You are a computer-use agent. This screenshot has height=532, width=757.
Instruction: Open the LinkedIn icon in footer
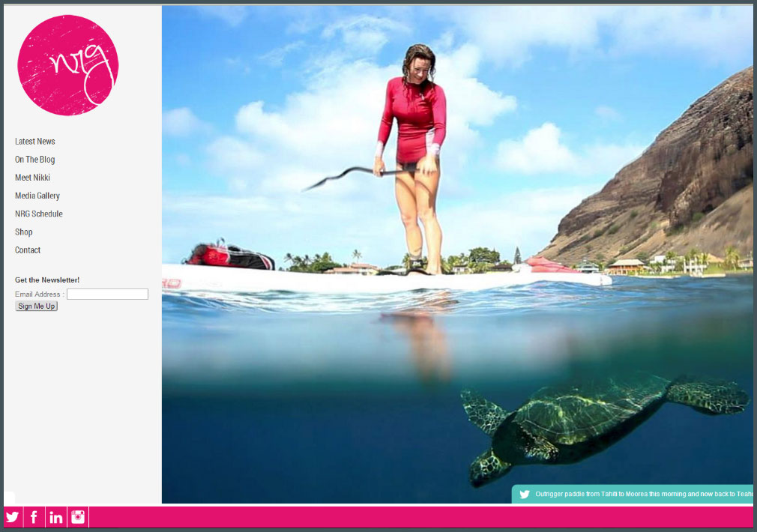56,517
